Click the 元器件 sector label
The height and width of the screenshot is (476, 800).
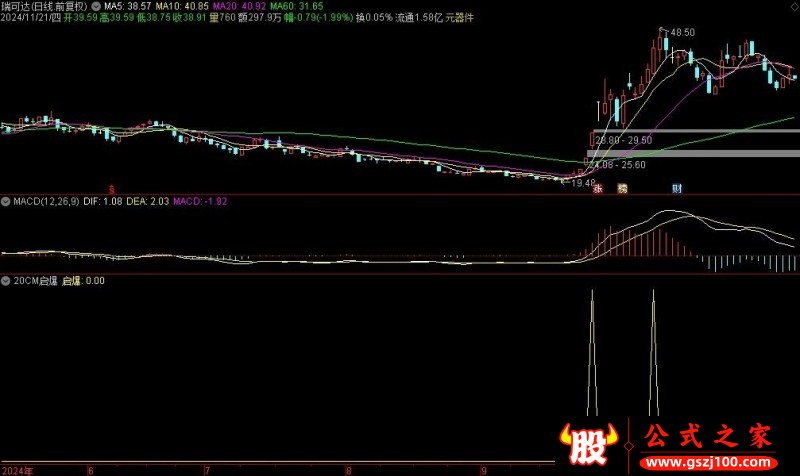point(460,17)
